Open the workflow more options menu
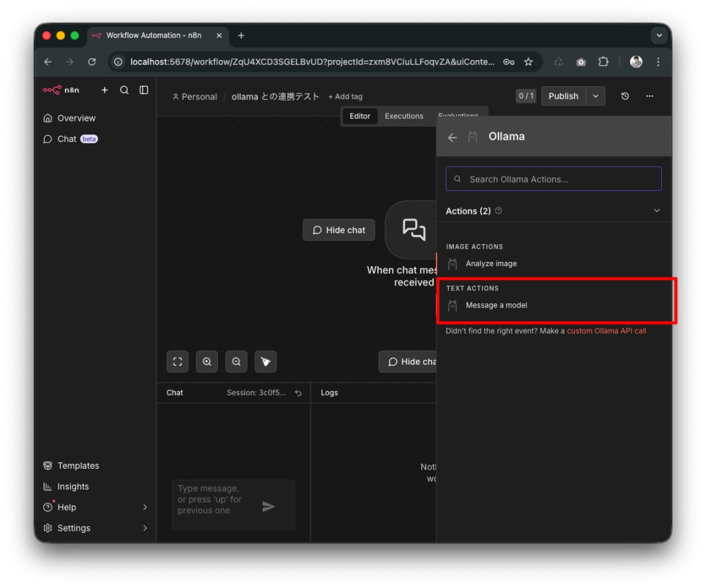The height and width of the screenshot is (588, 706). [649, 97]
